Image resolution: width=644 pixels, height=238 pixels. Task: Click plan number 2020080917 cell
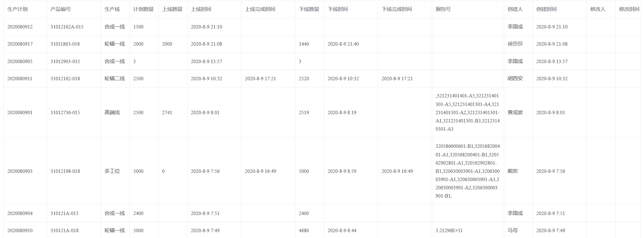pyautogui.click(x=20, y=44)
